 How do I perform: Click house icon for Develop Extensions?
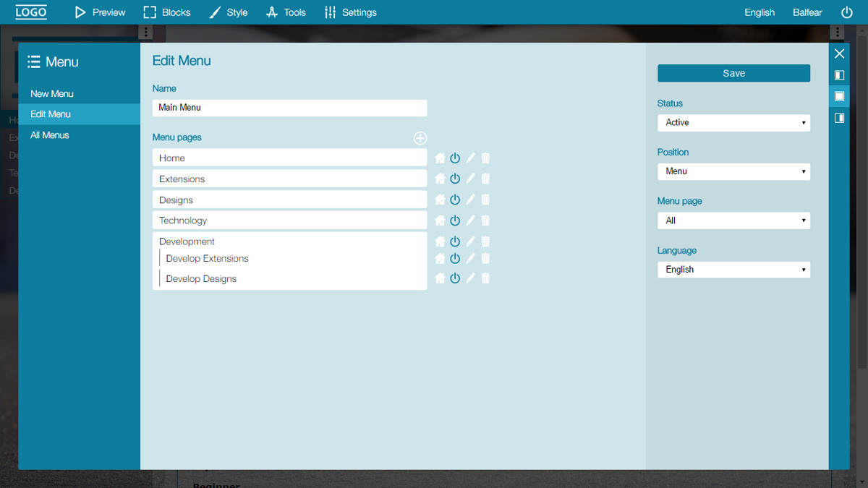coord(440,258)
